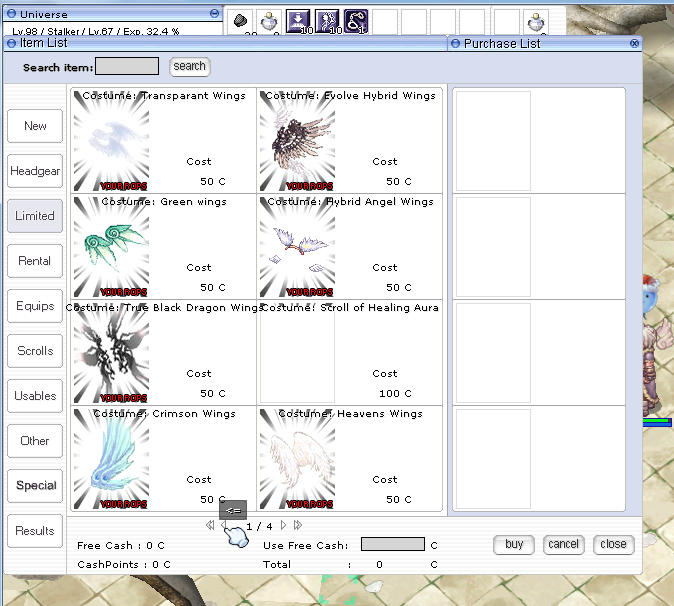Select the Costume: Evolve Hybrid Wings item

pyautogui.click(x=349, y=141)
